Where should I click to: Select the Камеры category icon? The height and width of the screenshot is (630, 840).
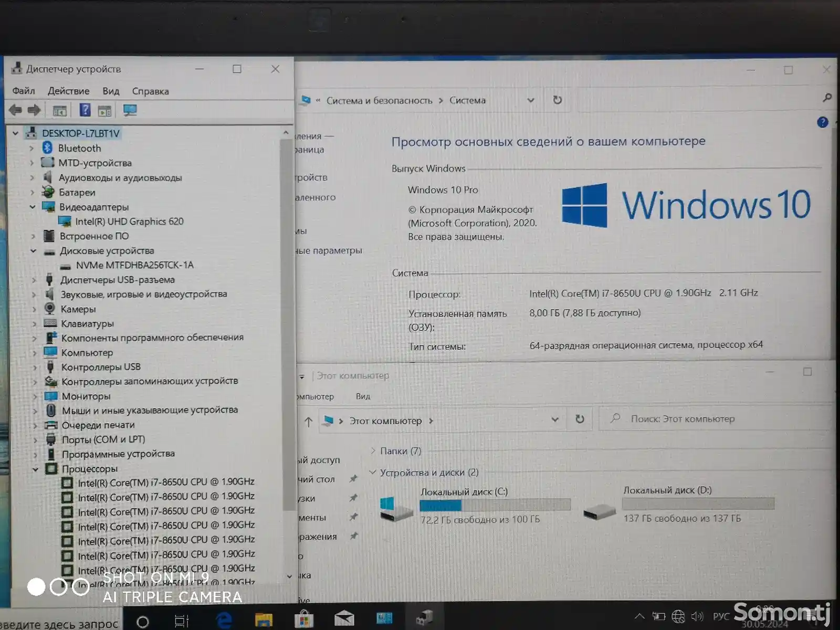[49, 309]
